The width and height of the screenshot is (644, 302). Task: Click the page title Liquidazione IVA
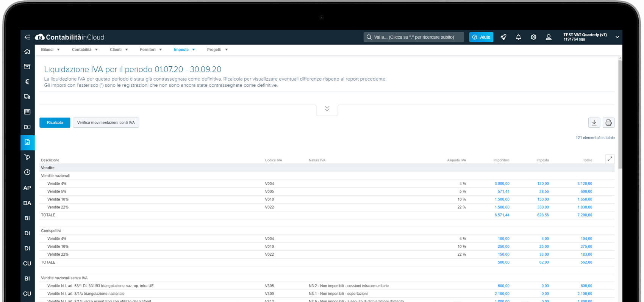coord(133,69)
